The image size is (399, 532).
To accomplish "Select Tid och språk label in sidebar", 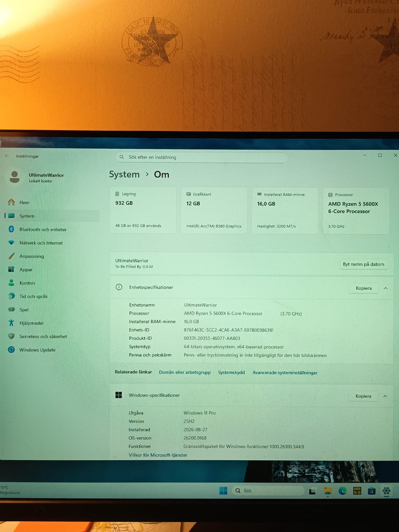I will pyautogui.click(x=33, y=296).
